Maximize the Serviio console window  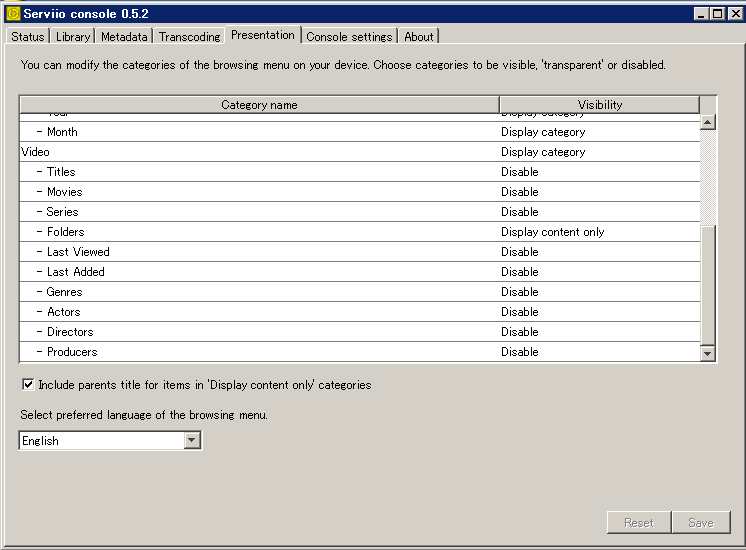[x=717, y=14]
